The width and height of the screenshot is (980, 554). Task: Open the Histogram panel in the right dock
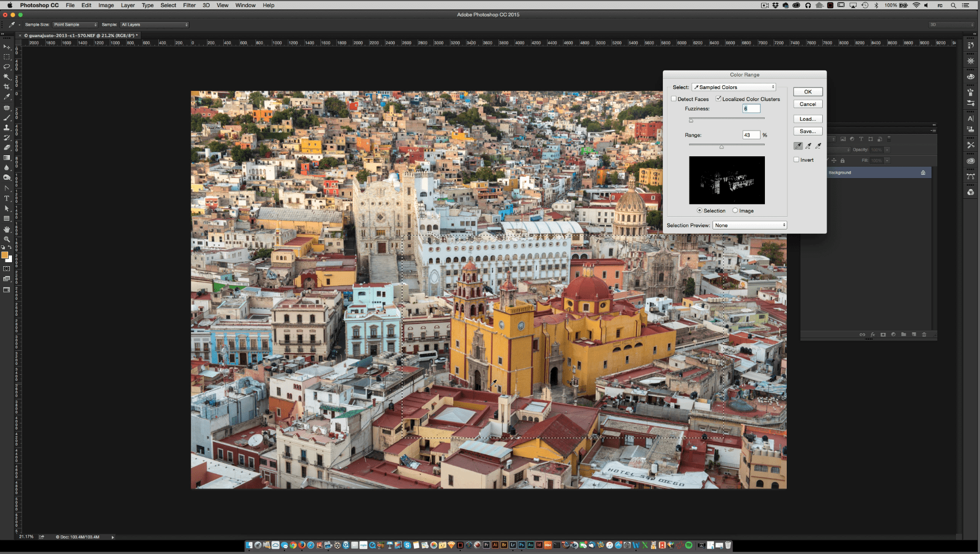[x=971, y=61]
